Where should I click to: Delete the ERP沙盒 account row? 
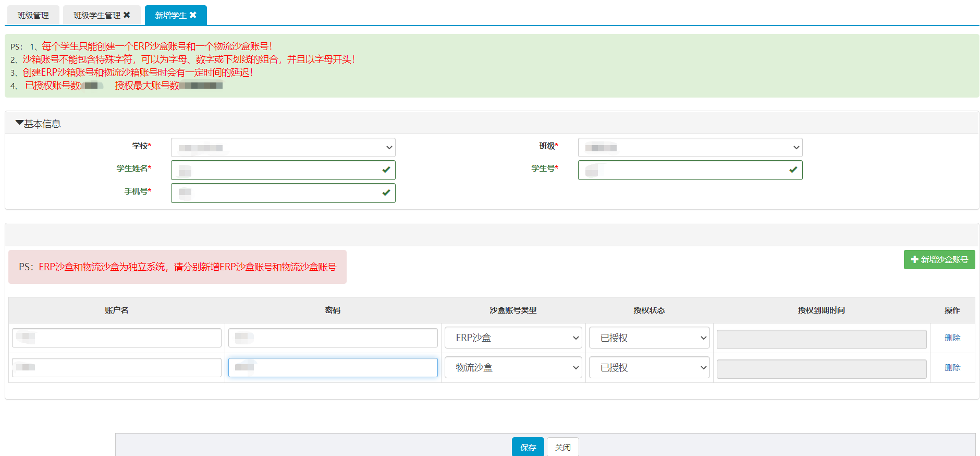point(952,338)
